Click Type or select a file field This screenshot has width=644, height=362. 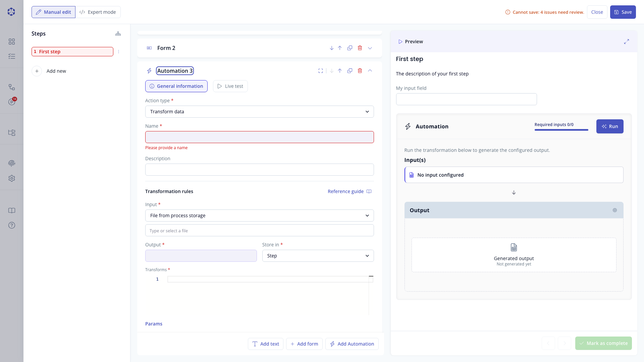[x=260, y=231]
